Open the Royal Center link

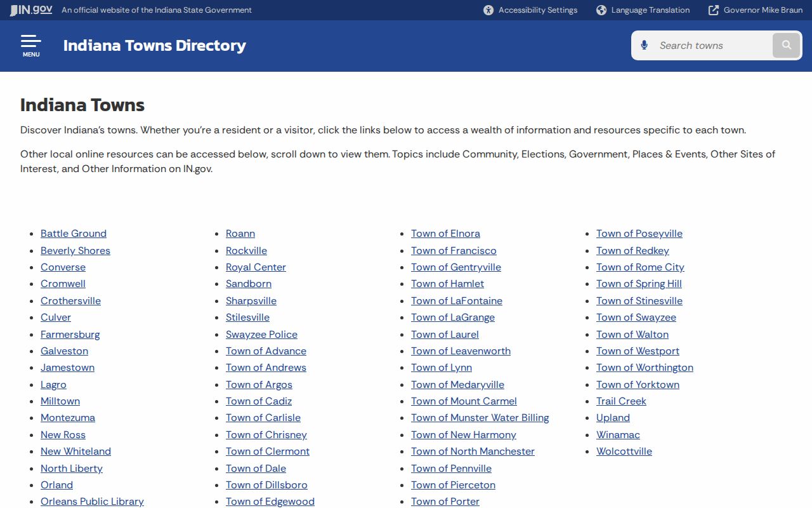tap(256, 267)
